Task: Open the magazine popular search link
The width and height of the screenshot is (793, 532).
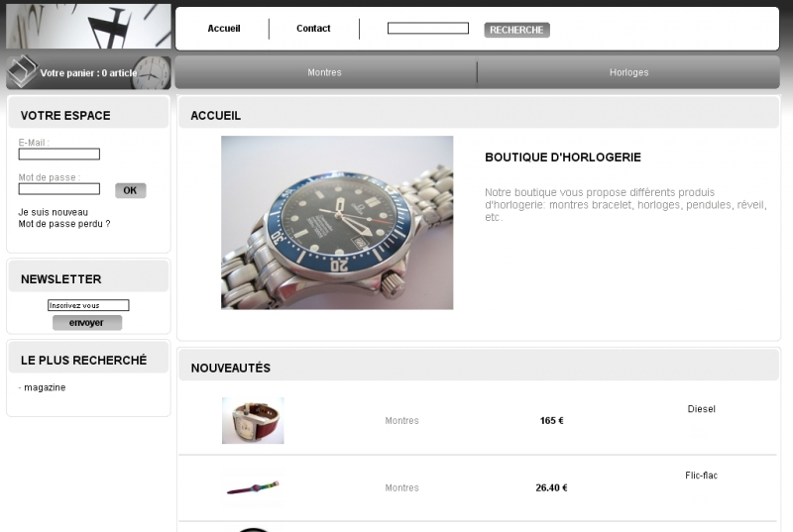Action: tap(45, 387)
